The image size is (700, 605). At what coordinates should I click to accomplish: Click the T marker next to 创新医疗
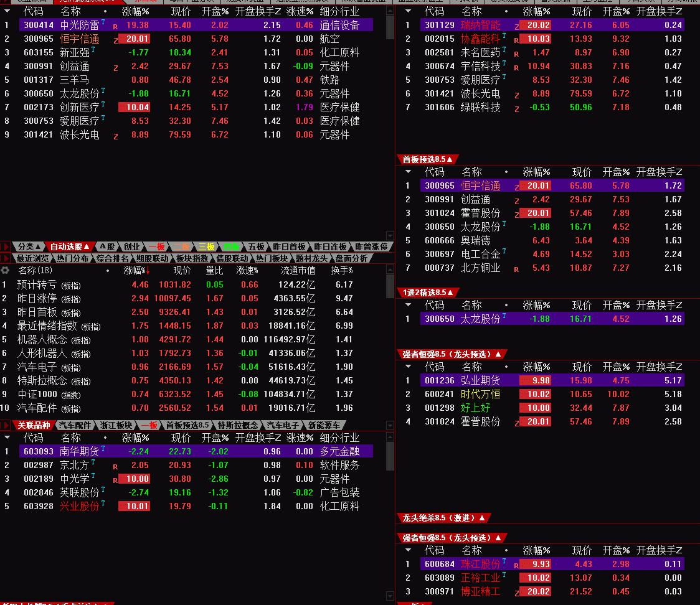103,104
